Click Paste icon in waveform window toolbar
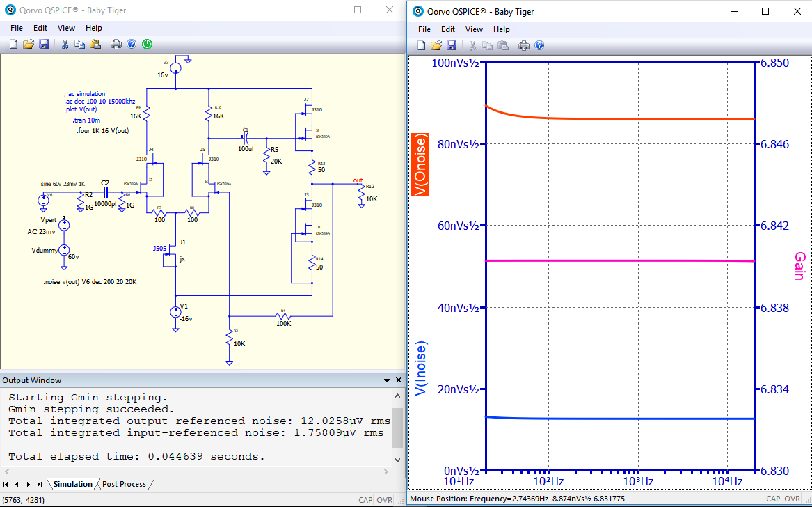 coord(503,46)
